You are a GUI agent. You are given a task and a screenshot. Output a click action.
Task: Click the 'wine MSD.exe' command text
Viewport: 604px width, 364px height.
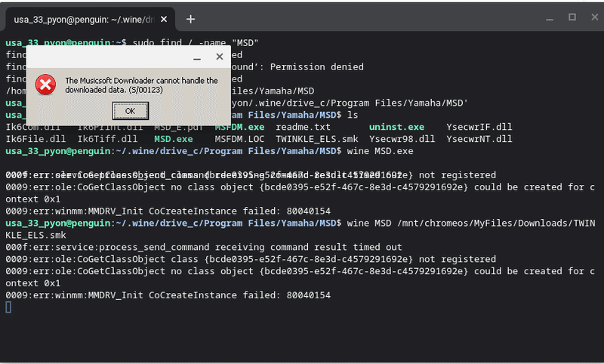[x=380, y=151]
